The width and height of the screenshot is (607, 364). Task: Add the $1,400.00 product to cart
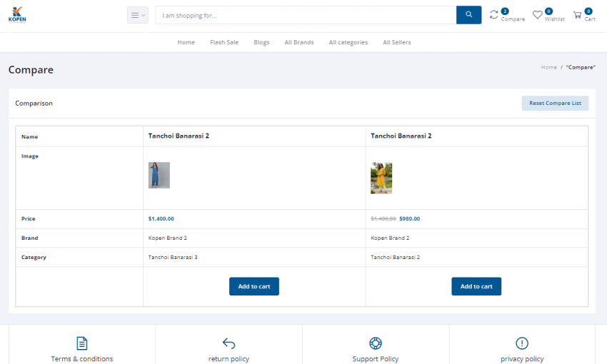[x=254, y=286]
